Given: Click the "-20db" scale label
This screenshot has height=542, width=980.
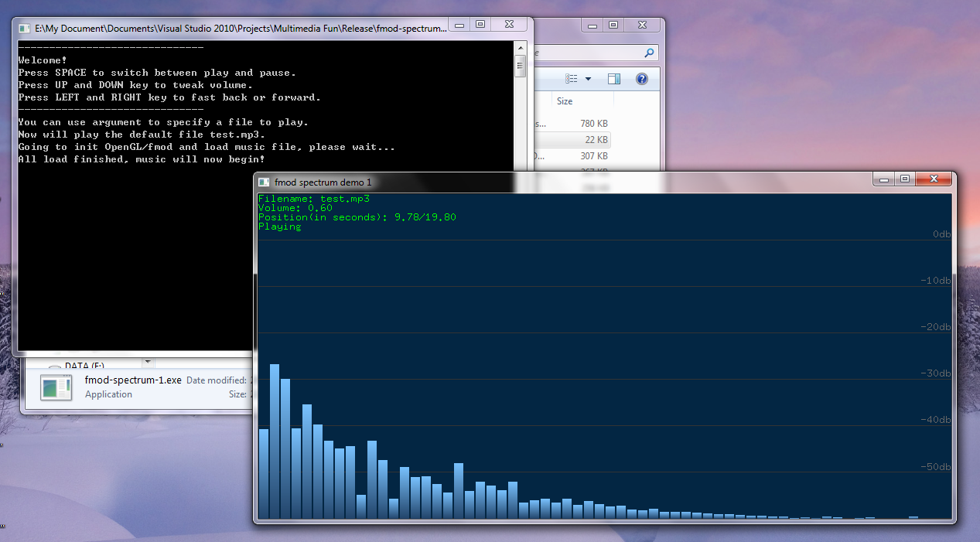Looking at the screenshot, I should pos(935,326).
